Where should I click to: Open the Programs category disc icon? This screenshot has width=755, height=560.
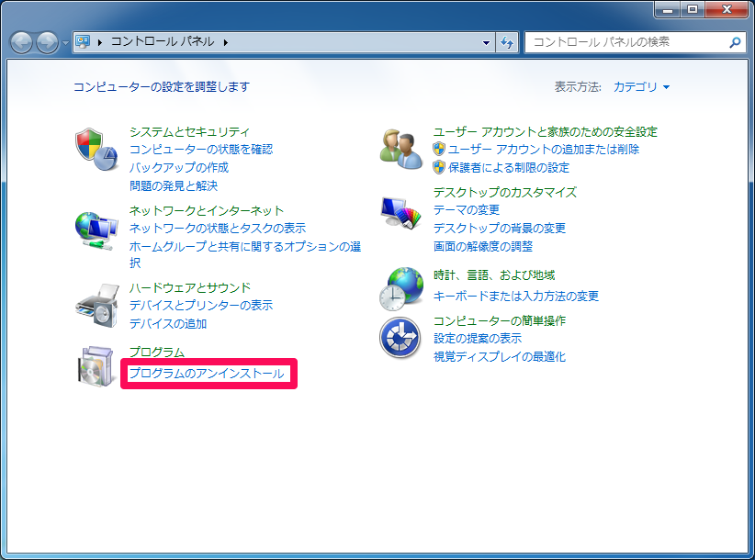pyautogui.click(x=96, y=366)
